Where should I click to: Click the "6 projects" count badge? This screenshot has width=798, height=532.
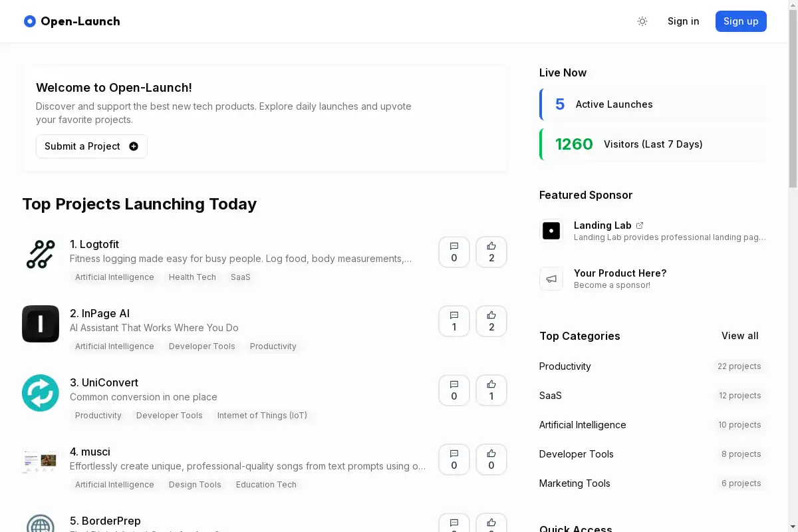pyautogui.click(x=741, y=483)
